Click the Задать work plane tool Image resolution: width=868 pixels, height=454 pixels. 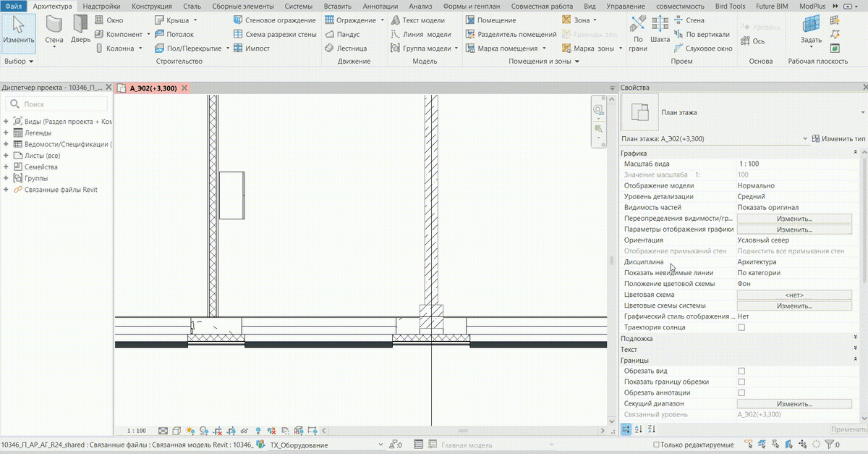pyautogui.click(x=811, y=33)
